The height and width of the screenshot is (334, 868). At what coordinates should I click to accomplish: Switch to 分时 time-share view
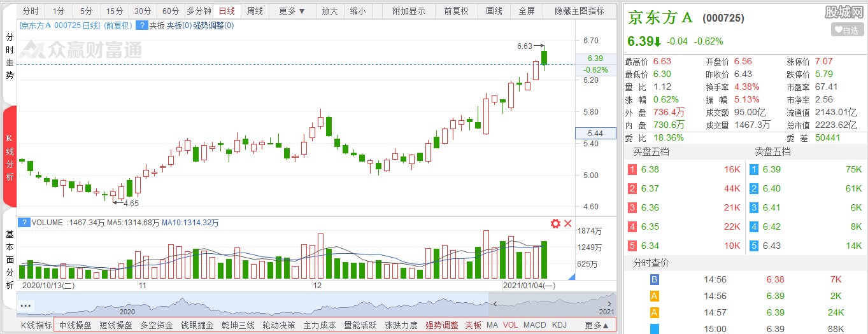(31, 11)
